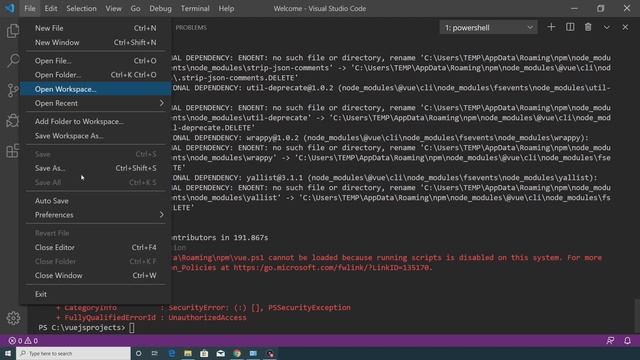Open Task View on taskbar

155,353
